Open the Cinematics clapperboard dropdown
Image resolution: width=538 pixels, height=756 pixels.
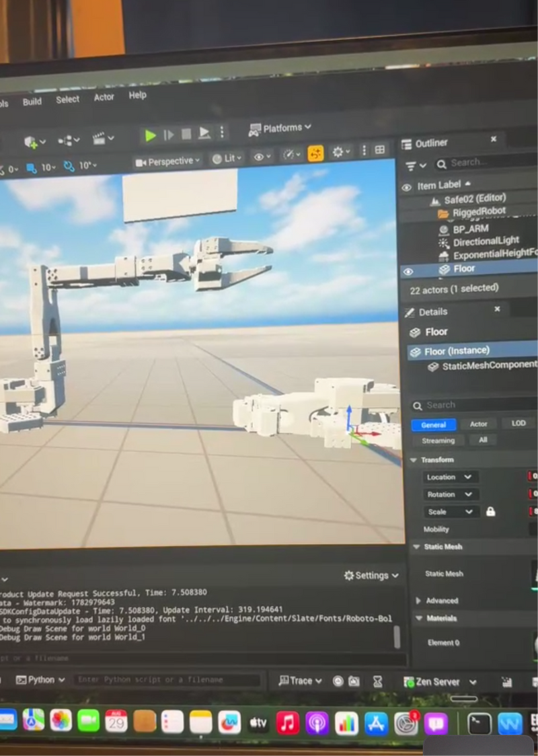[103, 139]
